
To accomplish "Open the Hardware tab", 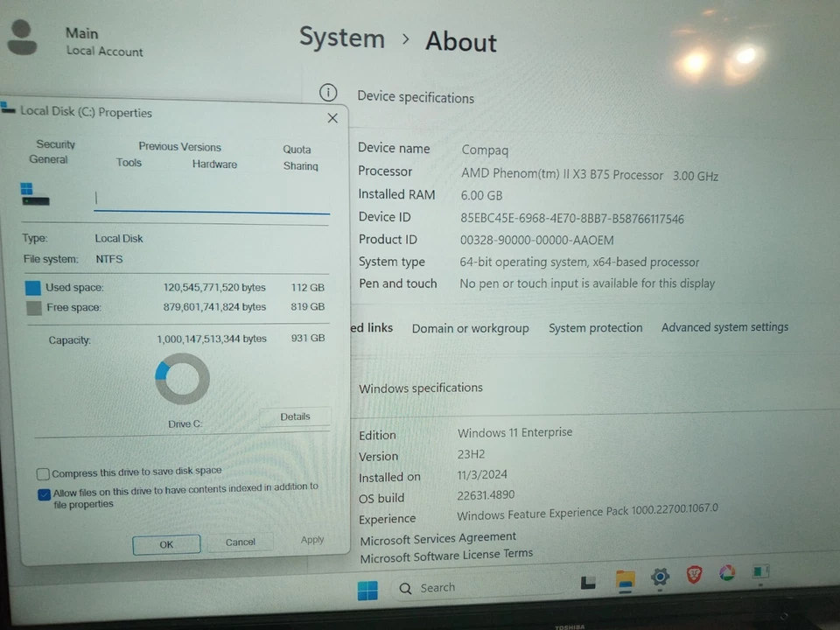I will 214,164.
